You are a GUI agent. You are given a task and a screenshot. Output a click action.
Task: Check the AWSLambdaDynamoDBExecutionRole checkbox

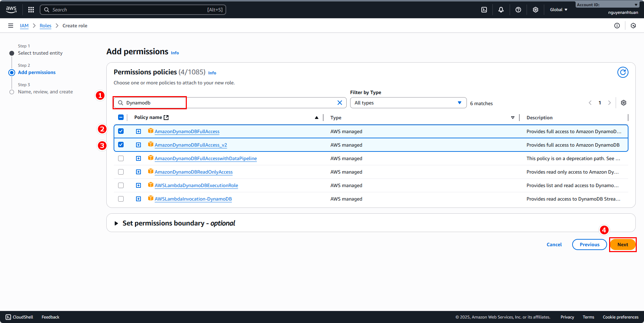click(x=121, y=185)
